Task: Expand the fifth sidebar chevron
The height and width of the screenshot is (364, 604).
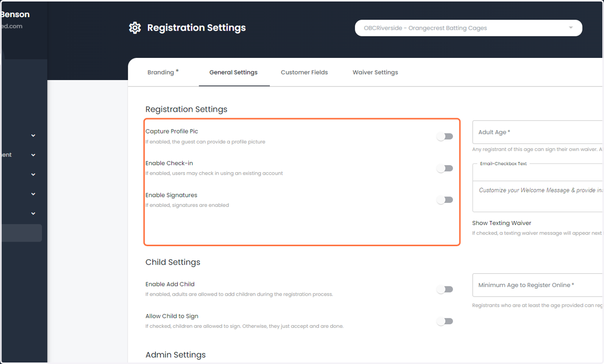Action: 33,213
